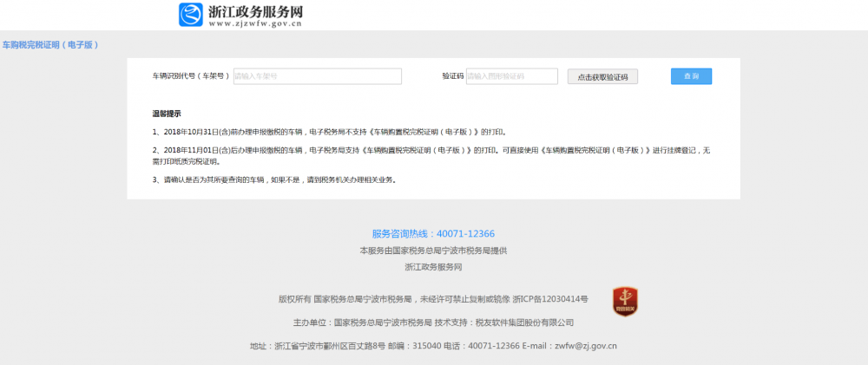This screenshot has width=868, height=365.
Task: Click the third notice 请确认是否为其所要查询的车辆
Action: pyautogui.click(x=274, y=180)
